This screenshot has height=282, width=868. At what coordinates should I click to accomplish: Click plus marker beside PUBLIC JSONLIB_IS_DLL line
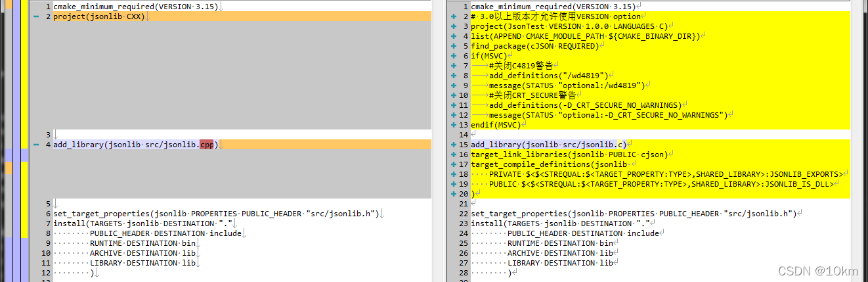(x=454, y=184)
